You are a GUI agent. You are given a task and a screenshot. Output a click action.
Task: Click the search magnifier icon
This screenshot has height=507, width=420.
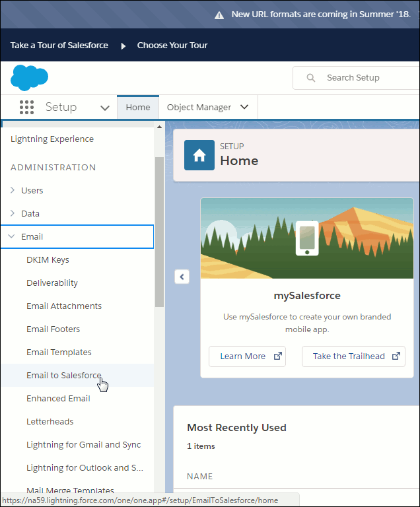310,78
